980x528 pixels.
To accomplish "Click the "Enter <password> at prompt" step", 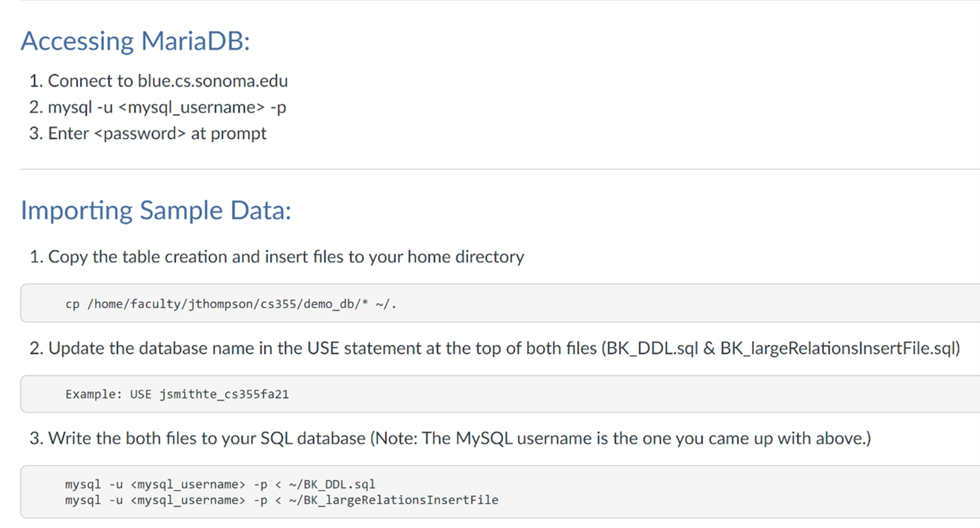I will tap(157, 134).
